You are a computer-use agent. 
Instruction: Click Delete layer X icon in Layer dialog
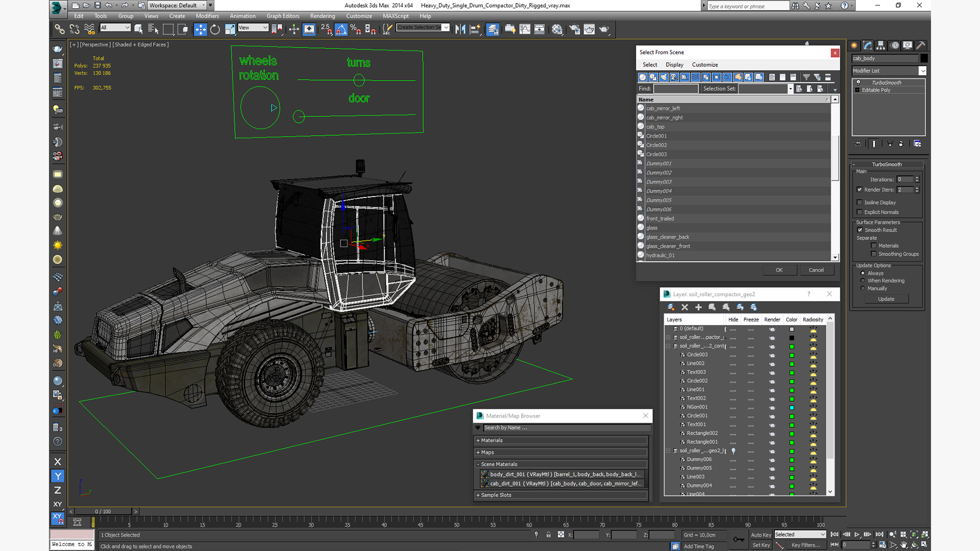[x=685, y=307]
